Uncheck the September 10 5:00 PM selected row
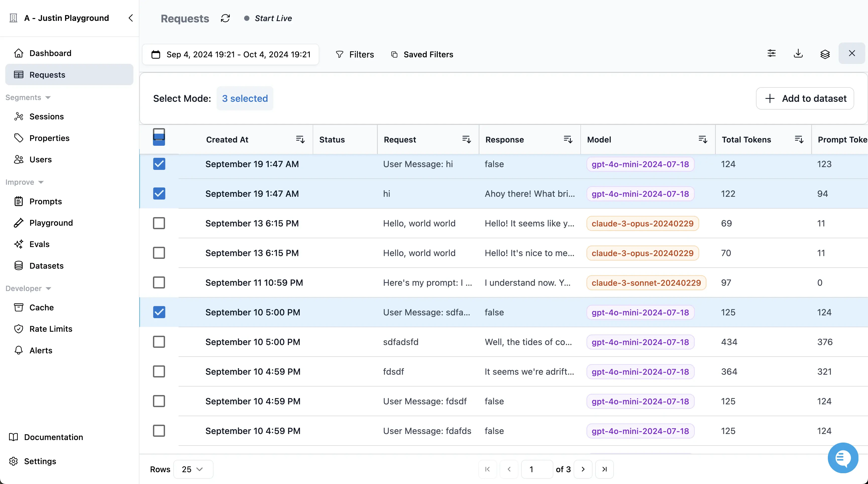The height and width of the screenshot is (484, 868). coord(159,312)
